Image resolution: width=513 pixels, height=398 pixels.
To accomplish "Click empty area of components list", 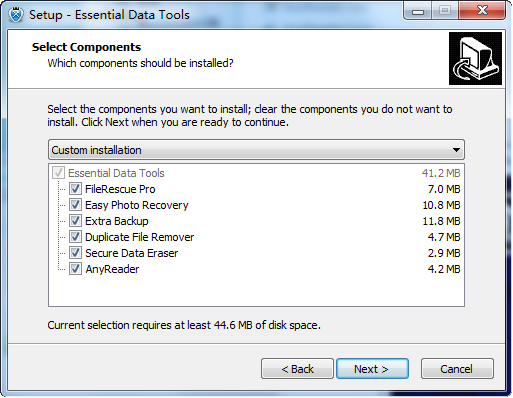I will [x=256, y=290].
